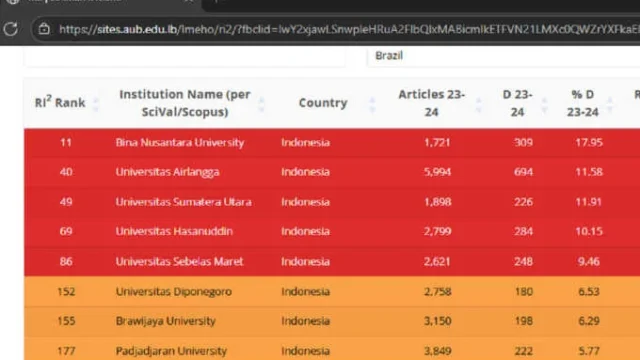
Task: Click D value 198
Action: [523, 321]
